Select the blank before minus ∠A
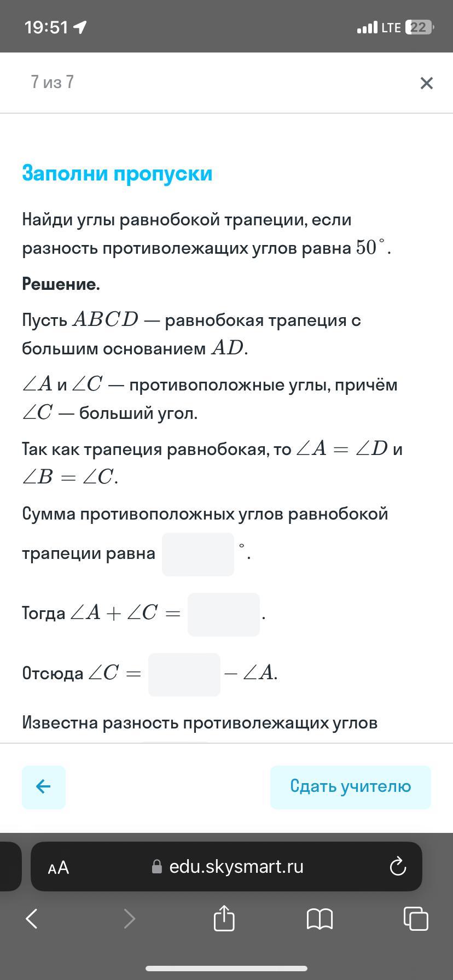Screen dimensions: 453x980 point(184,674)
